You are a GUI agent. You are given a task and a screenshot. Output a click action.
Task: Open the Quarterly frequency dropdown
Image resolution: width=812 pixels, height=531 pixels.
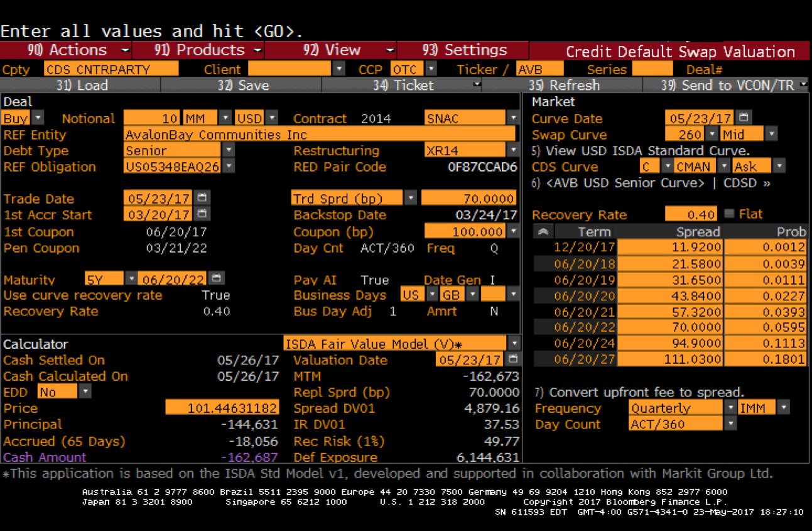click(730, 408)
